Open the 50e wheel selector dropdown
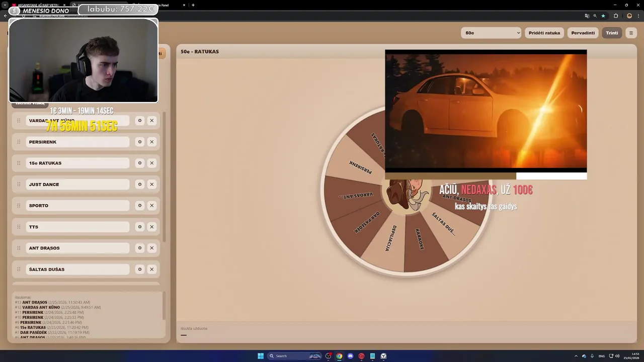The image size is (644, 362). 491,33
